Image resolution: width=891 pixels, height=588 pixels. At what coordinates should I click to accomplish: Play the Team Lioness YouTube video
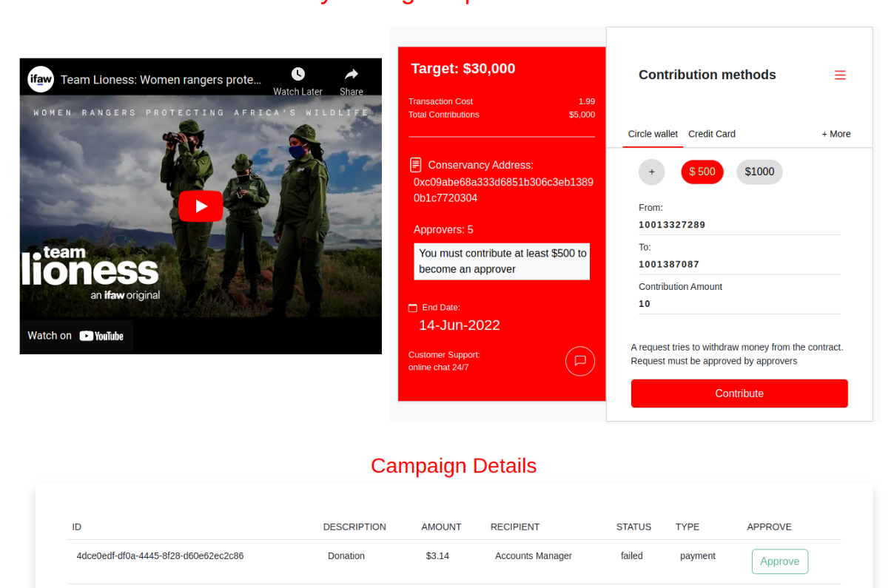[201, 206]
